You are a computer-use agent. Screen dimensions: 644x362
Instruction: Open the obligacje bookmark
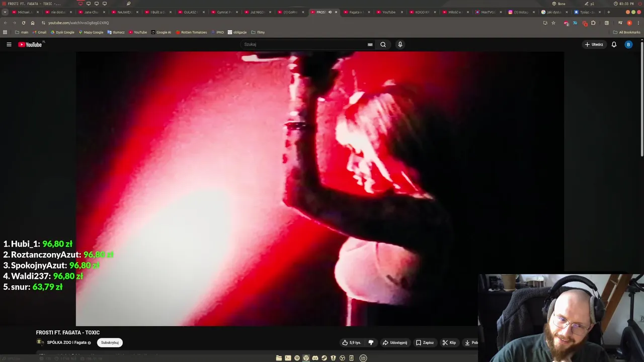(x=237, y=32)
